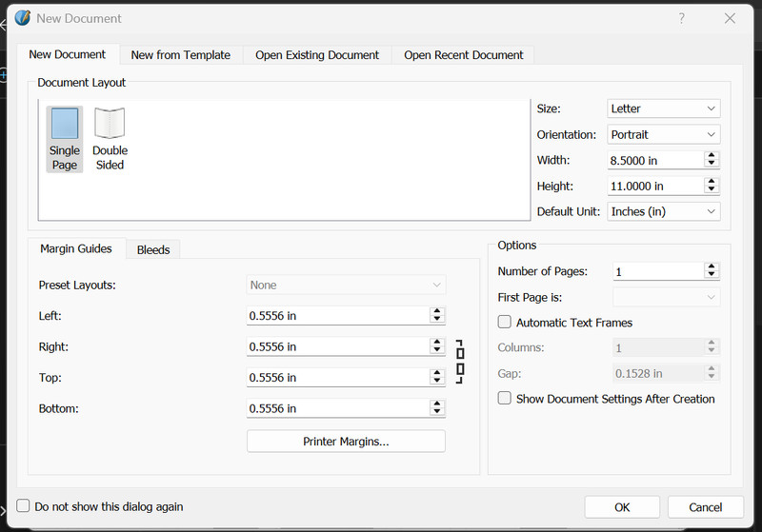Viewport: 762px width, 532px height.
Task: Switch to Open Existing Document tab
Action: coord(317,55)
